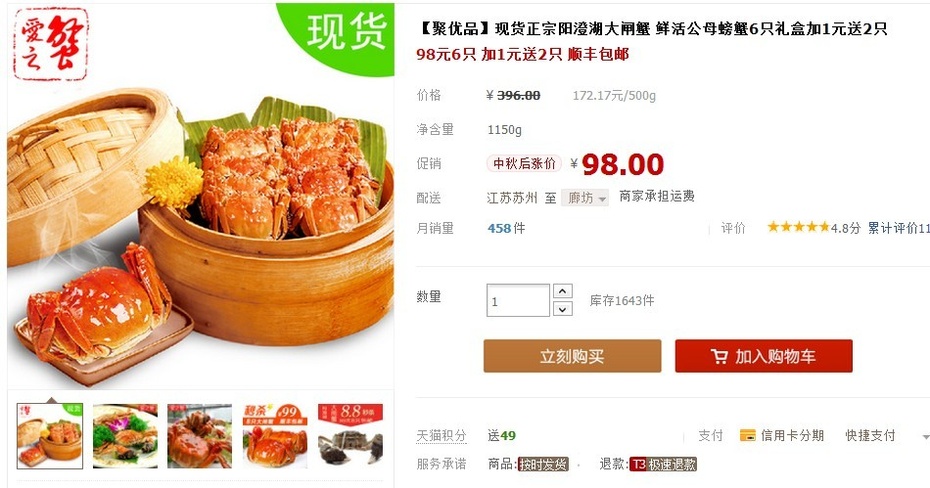Expand the payment options arrow at right

click(x=925, y=436)
